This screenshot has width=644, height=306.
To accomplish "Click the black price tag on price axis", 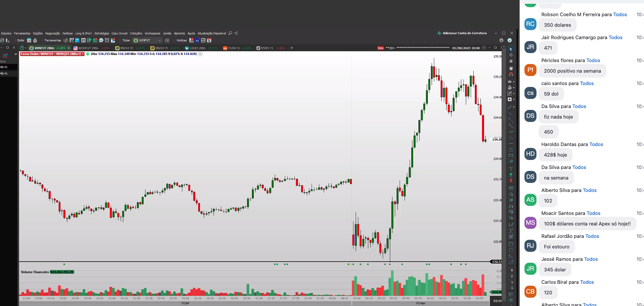I will pos(496,262).
